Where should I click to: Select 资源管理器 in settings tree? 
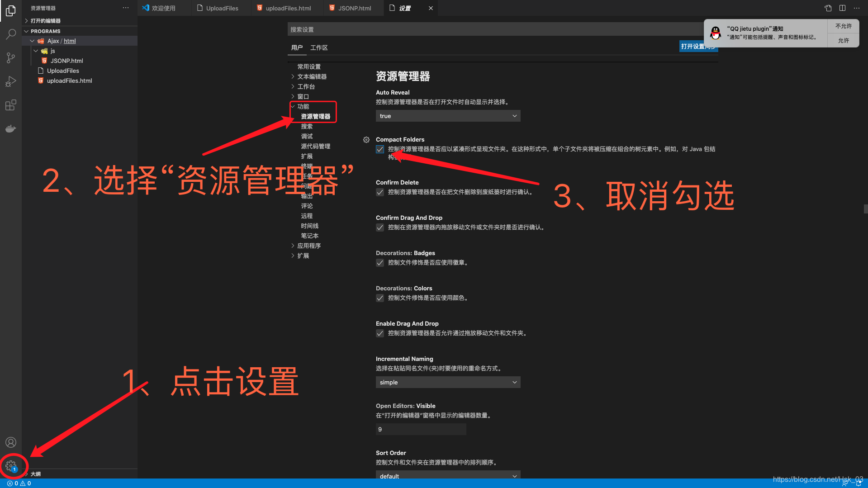(316, 116)
